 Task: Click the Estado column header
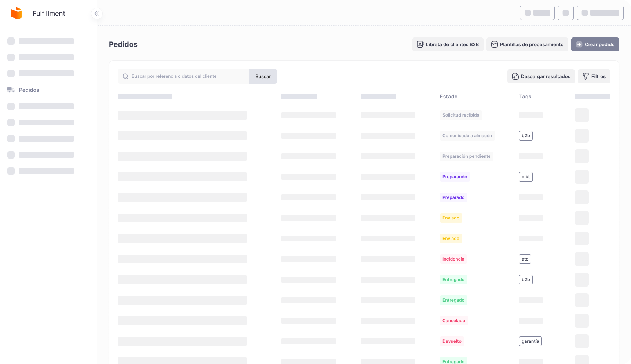pyautogui.click(x=449, y=97)
